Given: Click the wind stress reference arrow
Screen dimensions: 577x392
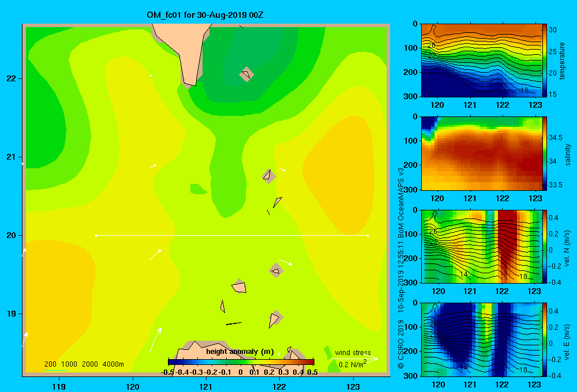Looking at the screenshot, I should coord(355,359).
